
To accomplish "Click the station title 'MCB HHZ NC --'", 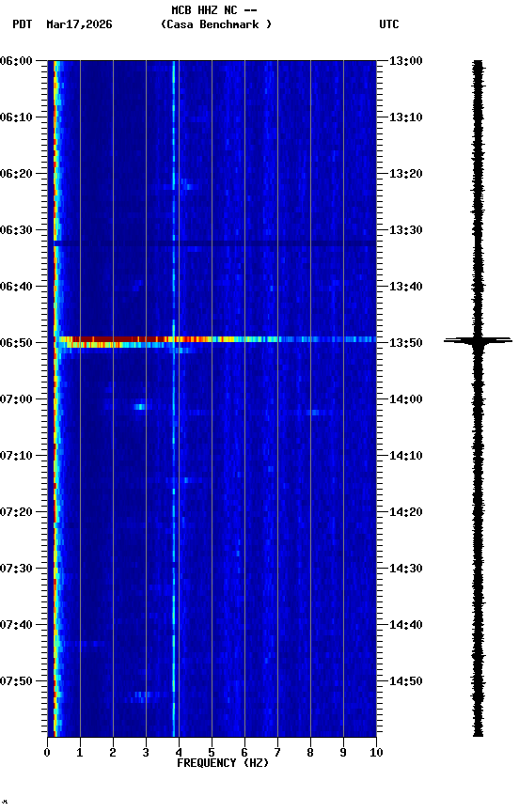I will (x=214, y=10).
